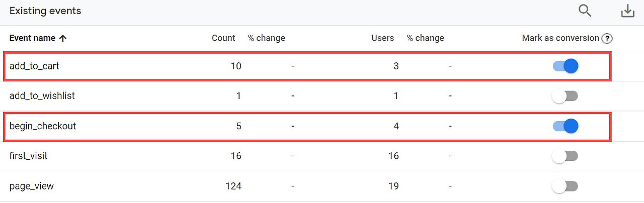Click the Existing events heading
Image resolution: width=644 pixels, height=203 pixels.
click(x=45, y=11)
